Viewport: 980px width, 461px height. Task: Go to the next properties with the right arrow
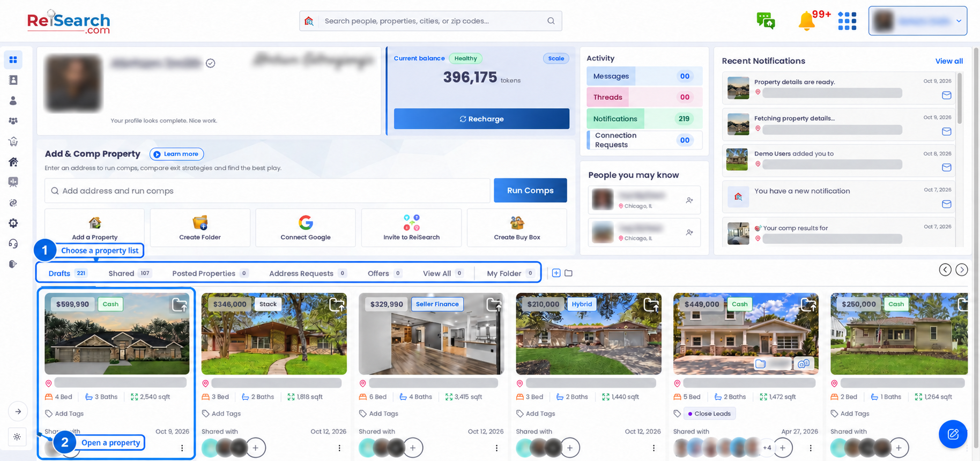[962, 270]
